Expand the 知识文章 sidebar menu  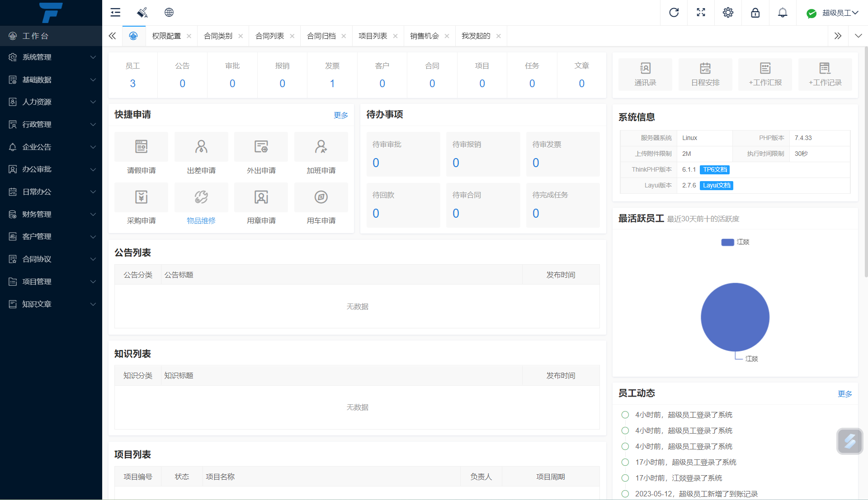point(51,304)
